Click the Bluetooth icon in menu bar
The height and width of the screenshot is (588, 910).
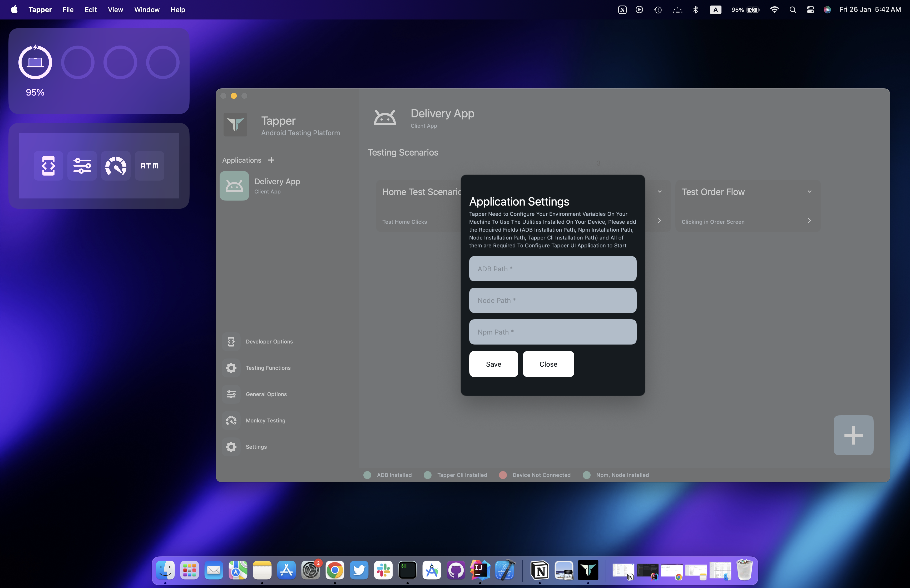695,9
